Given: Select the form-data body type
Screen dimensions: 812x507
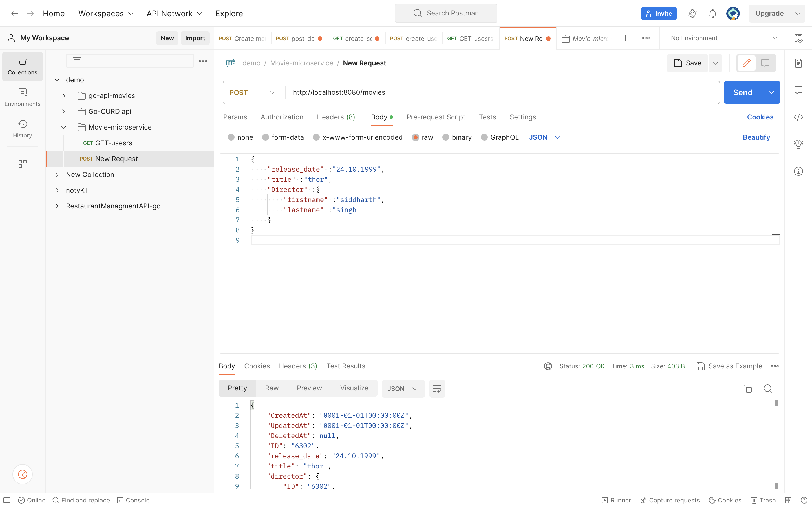Looking at the screenshot, I should (265, 137).
